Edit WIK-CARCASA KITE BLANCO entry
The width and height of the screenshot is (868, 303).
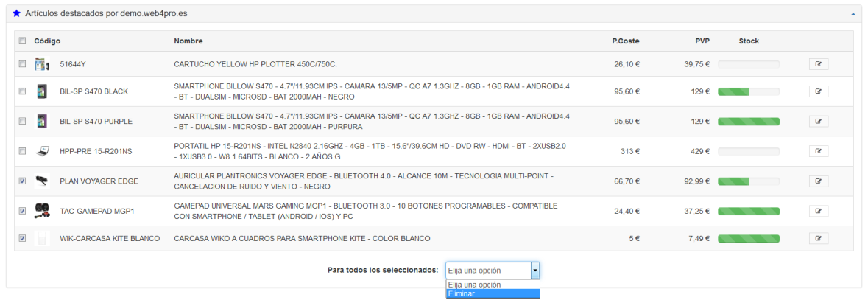818,238
